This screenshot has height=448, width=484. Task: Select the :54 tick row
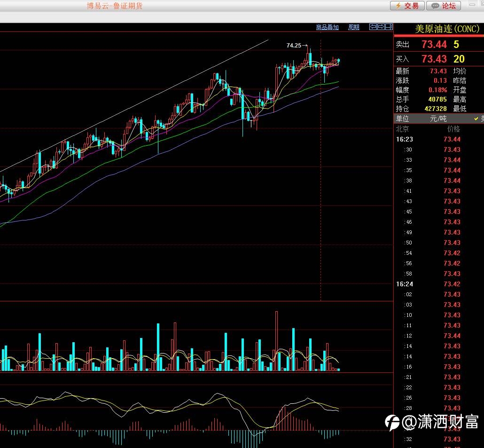pyautogui.click(x=439, y=253)
